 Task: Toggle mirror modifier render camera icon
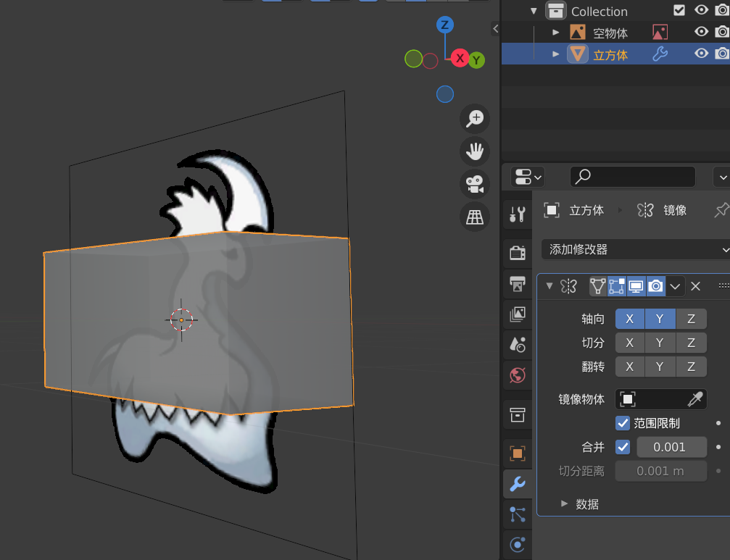tap(655, 286)
